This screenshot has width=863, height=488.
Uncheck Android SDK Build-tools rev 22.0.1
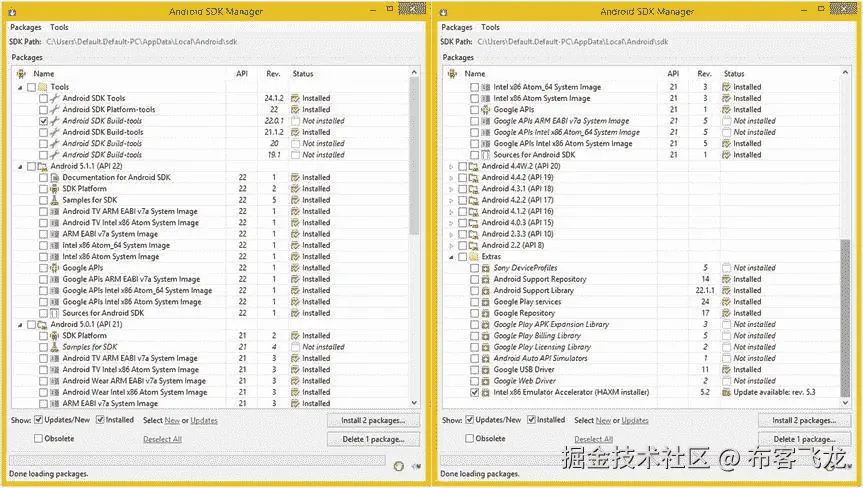pos(43,120)
